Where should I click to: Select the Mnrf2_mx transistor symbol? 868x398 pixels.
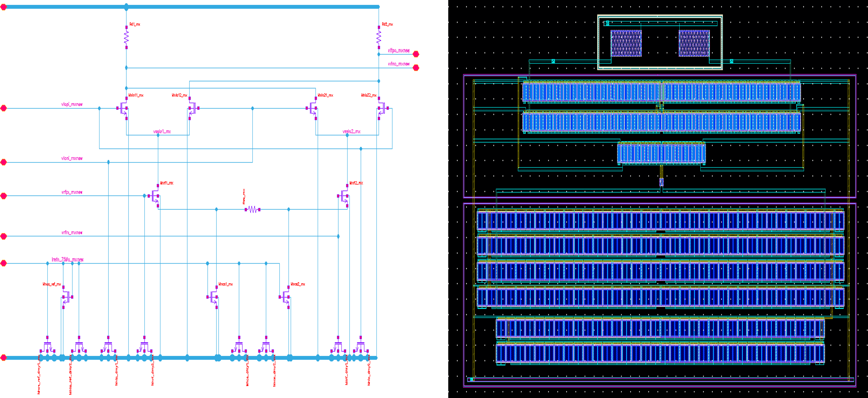coord(344,196)
